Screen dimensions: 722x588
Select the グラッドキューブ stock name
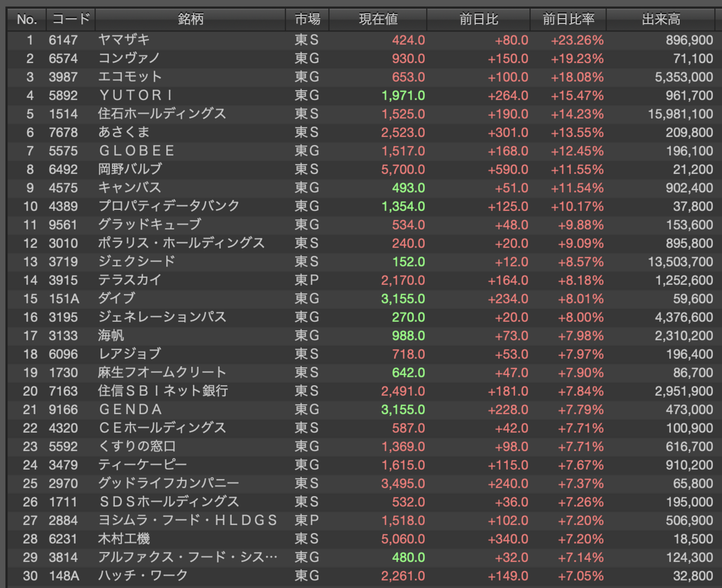(x=150, y=224)
